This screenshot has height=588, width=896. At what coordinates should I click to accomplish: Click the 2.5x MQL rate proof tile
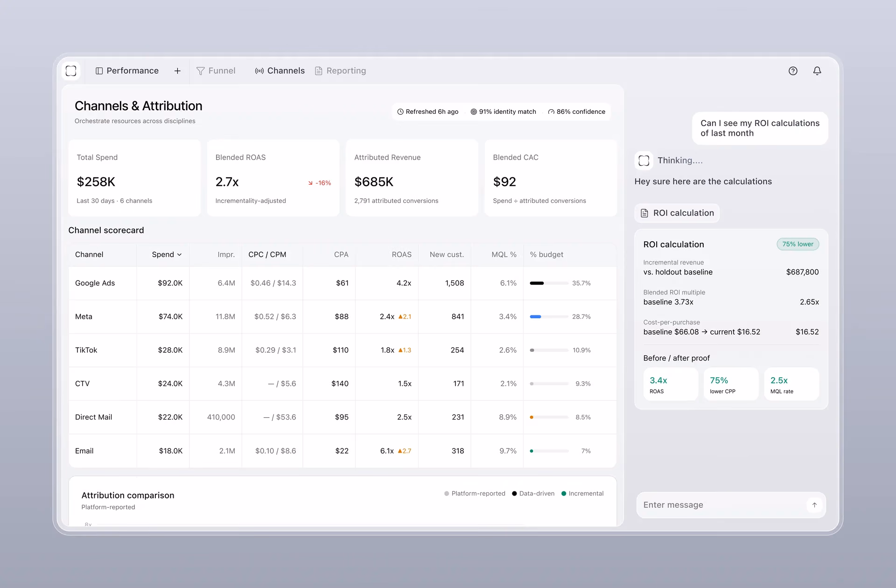point(791,385)
